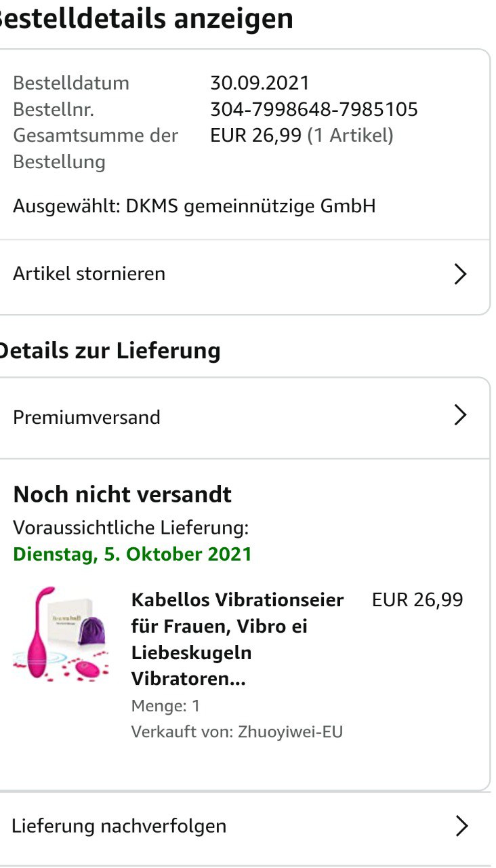This screenshot has height=868, width=496.
Task: Tap the arrow beside Premiumversand
Action: point(460,416)
